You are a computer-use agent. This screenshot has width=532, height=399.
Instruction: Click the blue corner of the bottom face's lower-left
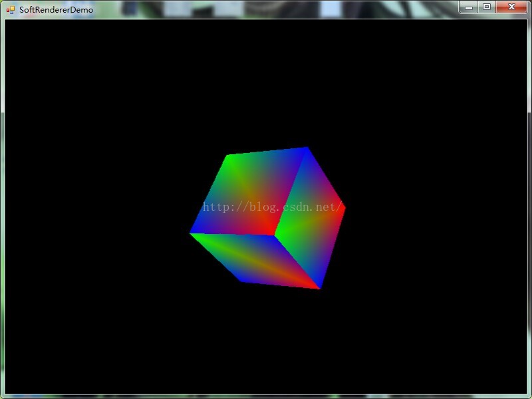pos(241,281)
